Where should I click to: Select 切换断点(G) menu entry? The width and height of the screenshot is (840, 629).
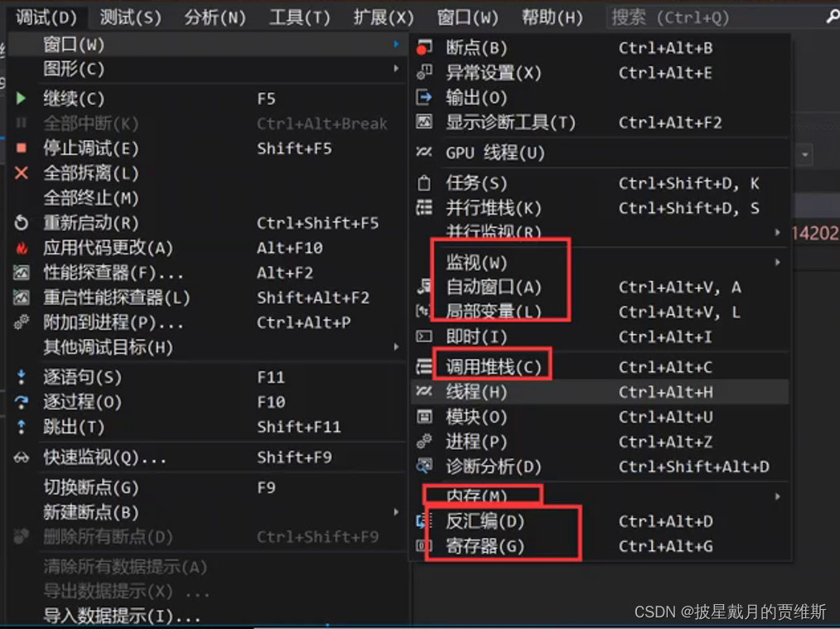207,487
